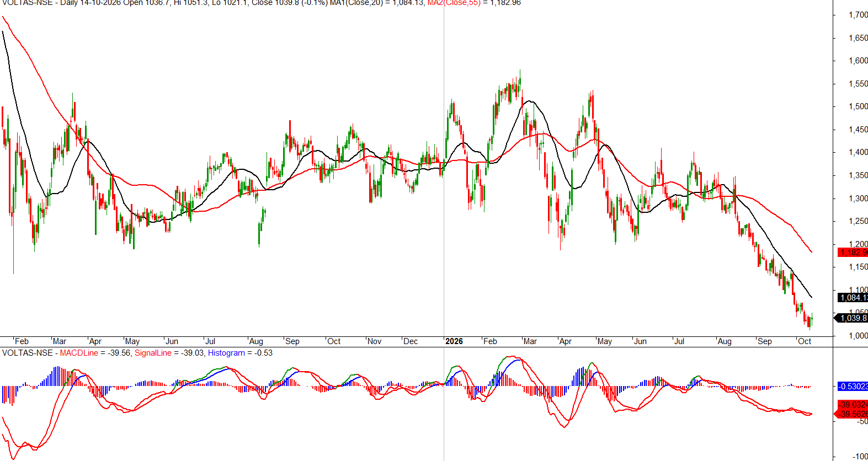Click the 1,250 price axis label
868x461 pixels.
coord(858,221)
